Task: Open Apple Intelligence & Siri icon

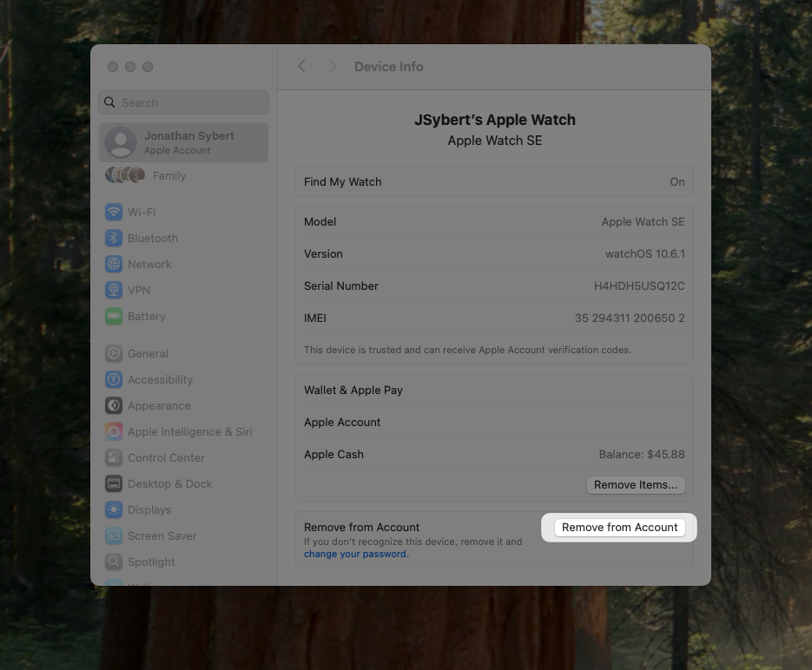Action: pos(114,431)
